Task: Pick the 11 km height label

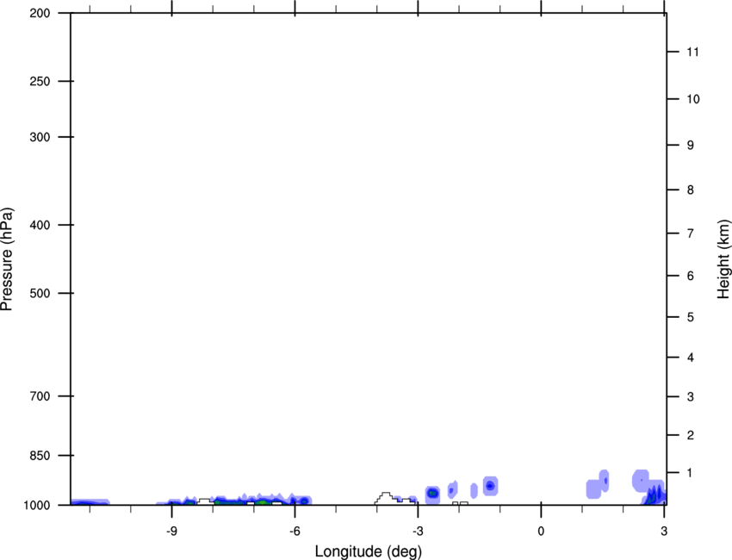Action: (693, 52)
